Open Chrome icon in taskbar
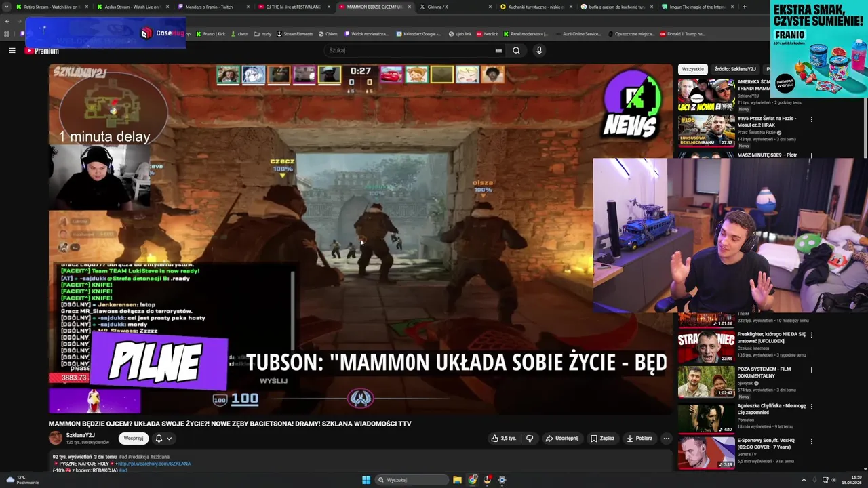Viewport: 868px width, 488px height. [473, 480]
